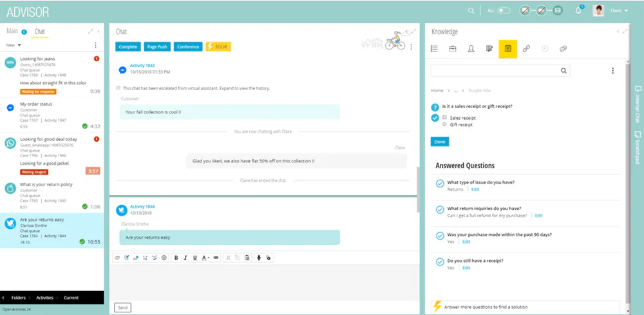Select the Sales receipt option
Image resolution: width=644 pixels, height=315 pixels.
tap(444, 117)
